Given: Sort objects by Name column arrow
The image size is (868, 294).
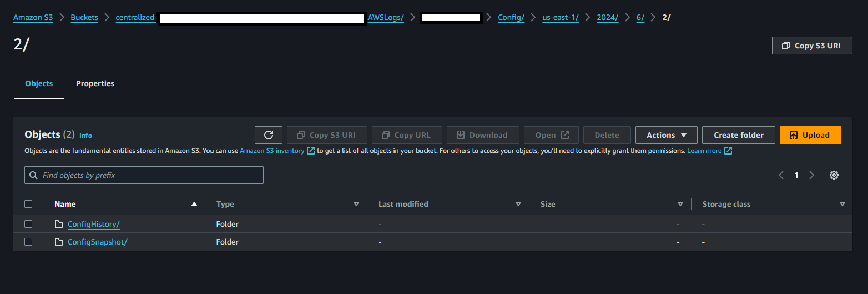Looking at the screenshot, I should coord(194,204).
